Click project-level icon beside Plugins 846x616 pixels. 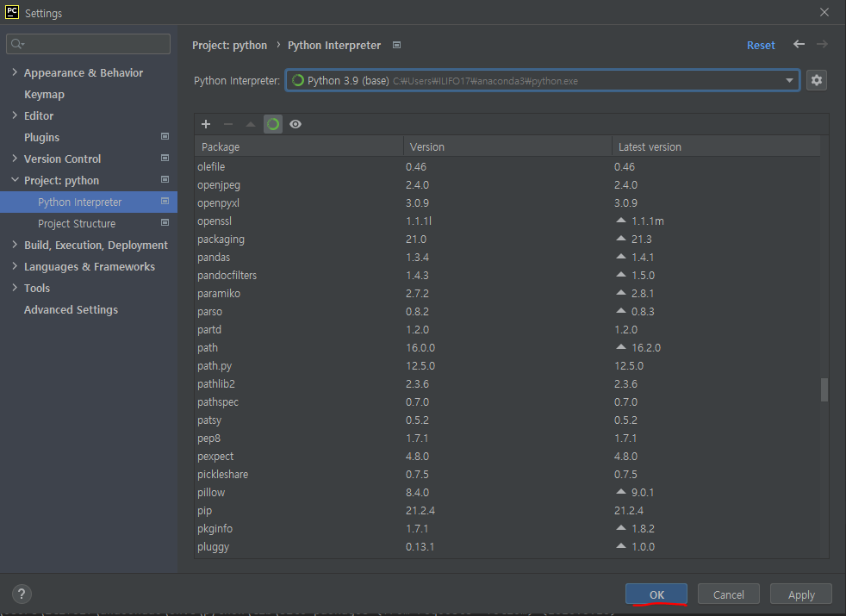[165, 136]
